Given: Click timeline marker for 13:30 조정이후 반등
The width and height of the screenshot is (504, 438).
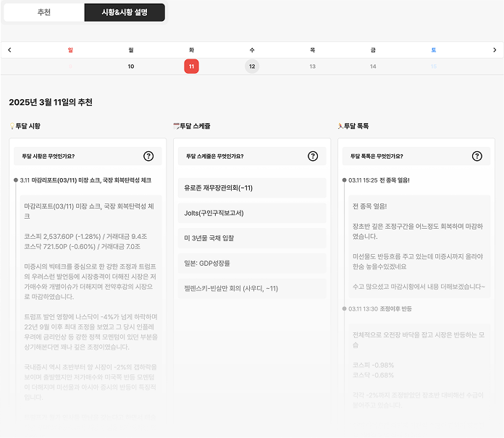Looking at the screenshot, I should pos(343,309).
